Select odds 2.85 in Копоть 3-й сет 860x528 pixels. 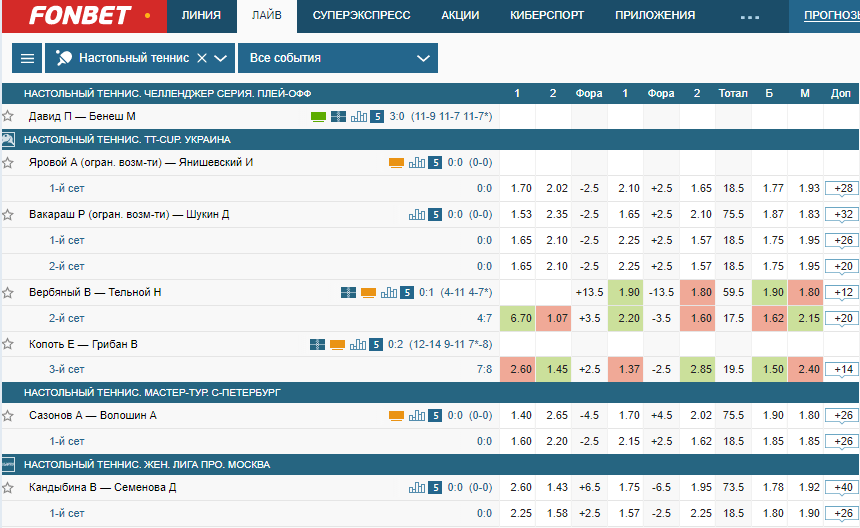pyautogui.click(x=698, y=370)
